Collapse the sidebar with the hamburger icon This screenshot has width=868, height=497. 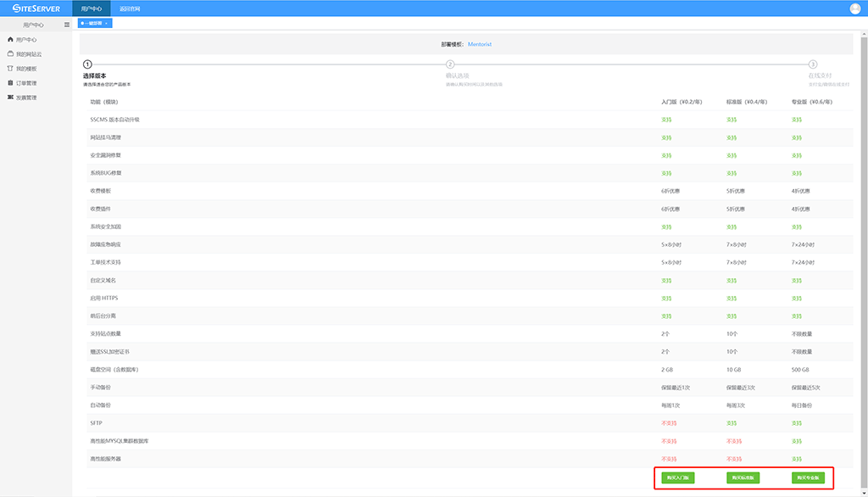click(x=67, y=25)
